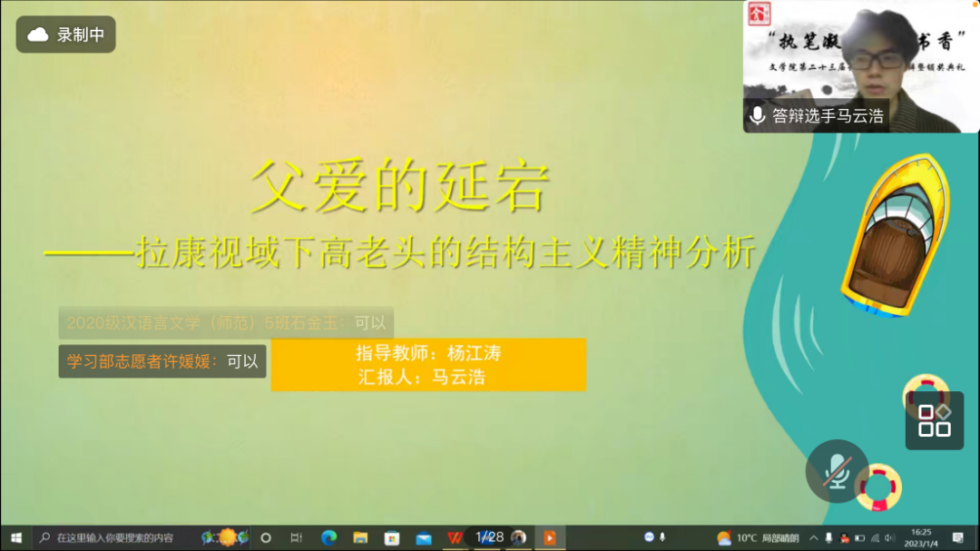Select the 答辩选手马云浩 video thumbnail
Image resolution: width=980 pixels, height=551 pixels.
[860, 66]
